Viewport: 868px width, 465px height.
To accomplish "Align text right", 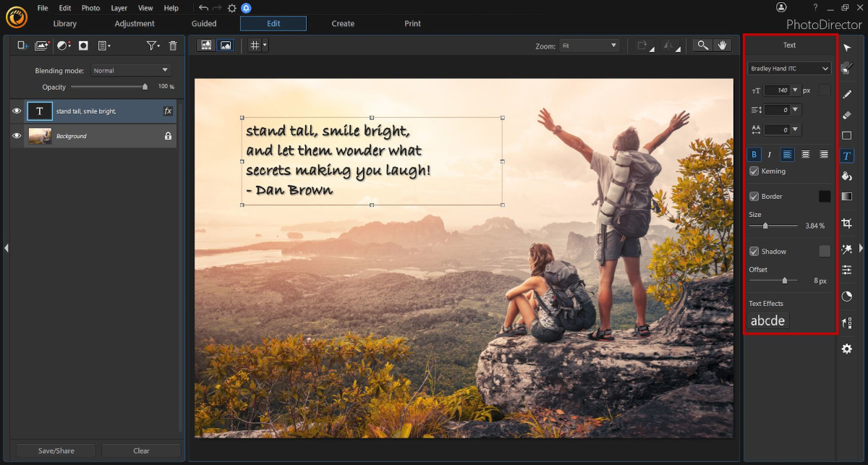I will coord(823,154).
